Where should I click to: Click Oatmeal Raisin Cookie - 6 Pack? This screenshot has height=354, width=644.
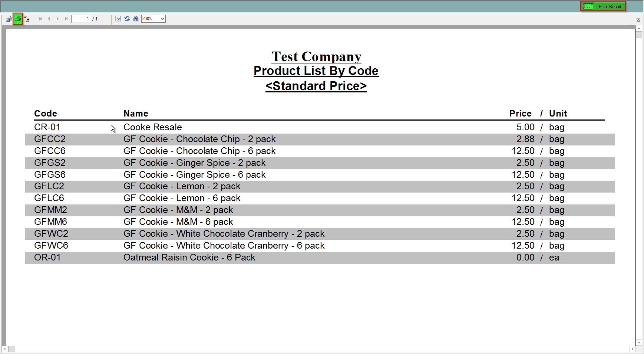(x=189, y=258)
